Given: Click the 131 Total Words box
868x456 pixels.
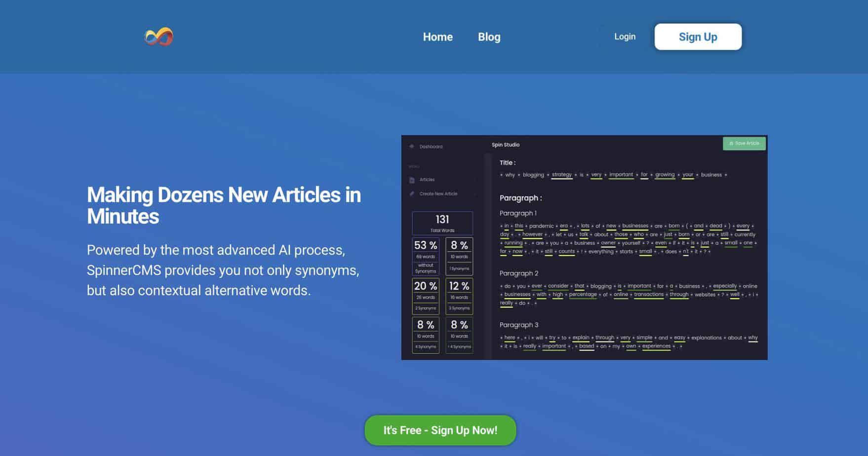Looking at the screenshot, I should 442,223.
